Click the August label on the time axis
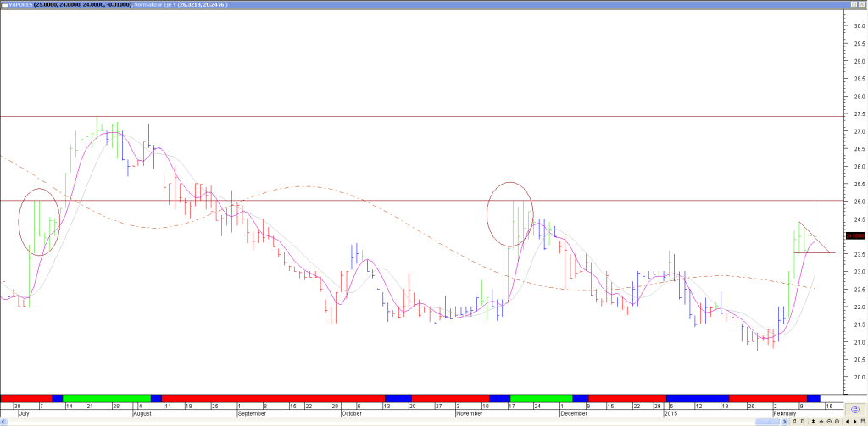Screen dimensions: 868x426 point(142,414)
